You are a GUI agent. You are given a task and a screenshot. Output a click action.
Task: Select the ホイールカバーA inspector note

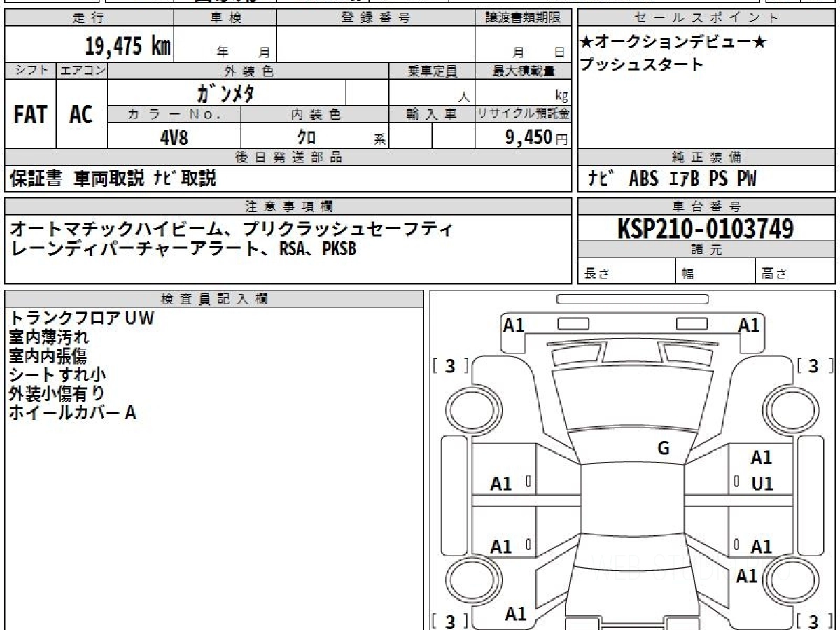73,412
